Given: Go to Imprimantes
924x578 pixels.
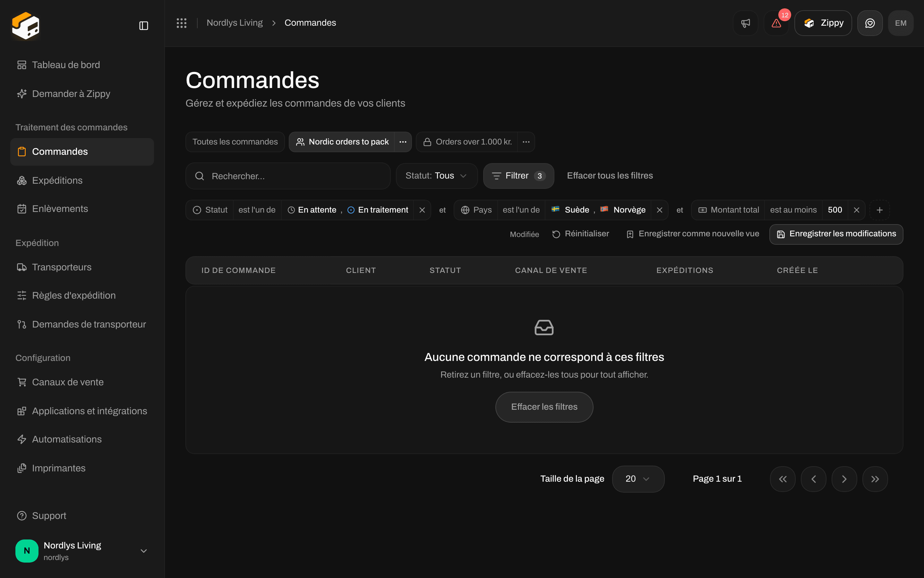Looking at the screenshot, I should pos(82,468).
